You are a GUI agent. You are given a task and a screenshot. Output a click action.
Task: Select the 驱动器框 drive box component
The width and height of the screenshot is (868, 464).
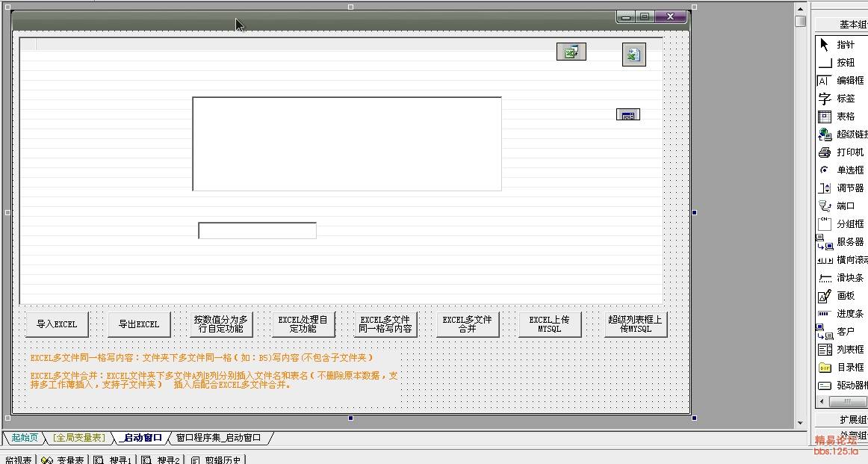[841, 385]
